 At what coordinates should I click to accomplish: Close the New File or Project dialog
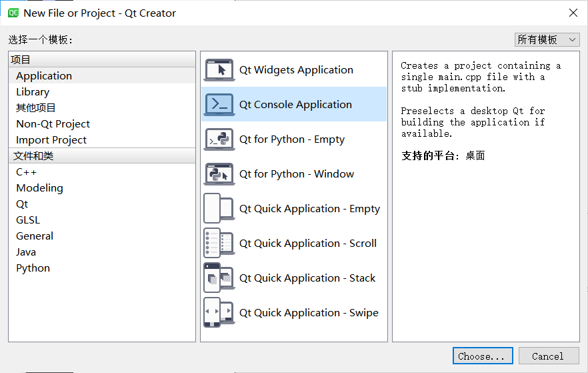pyautogui.click(x=573, y=13)
